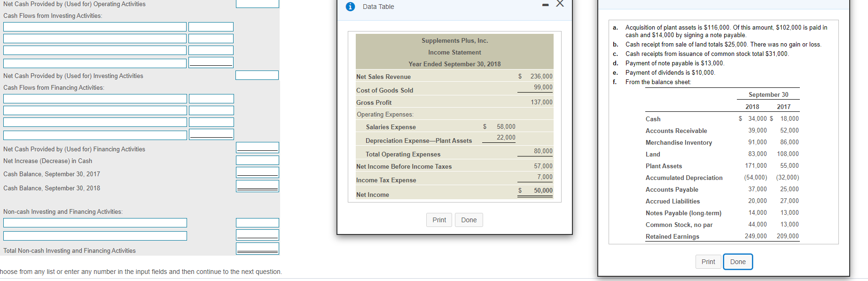Click the Accumulated Depreciation row label
The image size is (868, 281).
[x=684, y=178]
